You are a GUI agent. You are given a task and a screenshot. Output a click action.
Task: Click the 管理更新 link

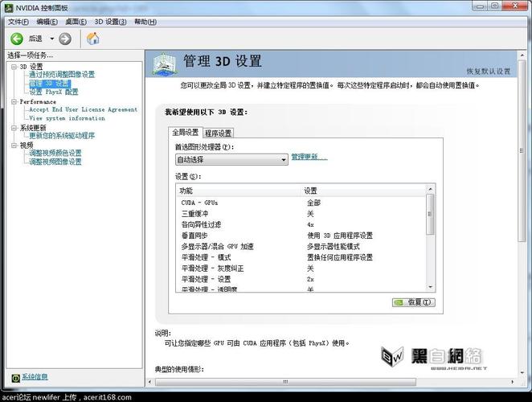[x=309, y=157]
